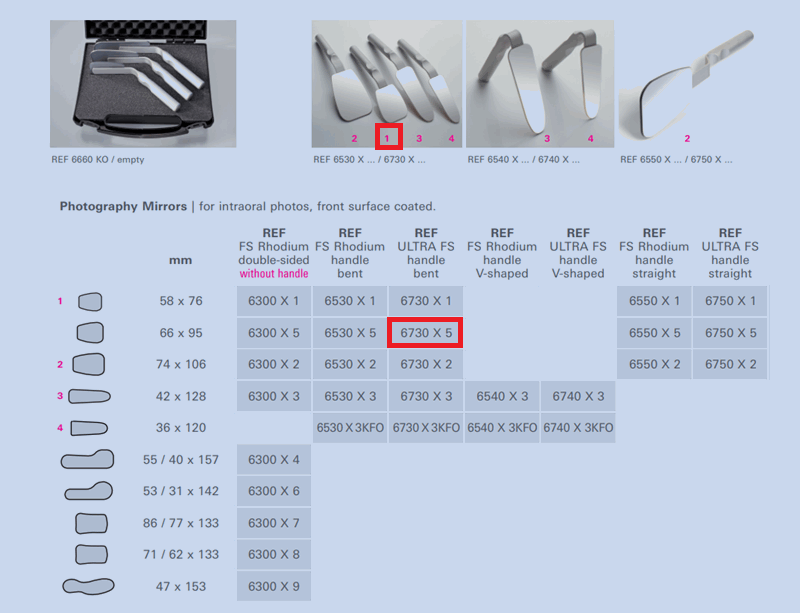800x613 pixels.
Task: Select the 58 x 76 mirror shape icon
Action: [x=90, y=301]
